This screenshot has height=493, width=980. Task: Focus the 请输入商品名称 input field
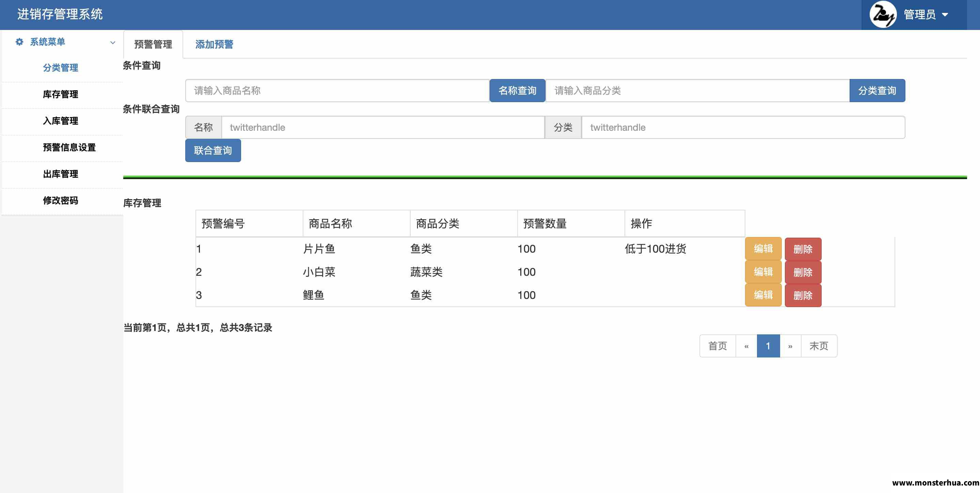pyautogui.click(x=337, y=91)
